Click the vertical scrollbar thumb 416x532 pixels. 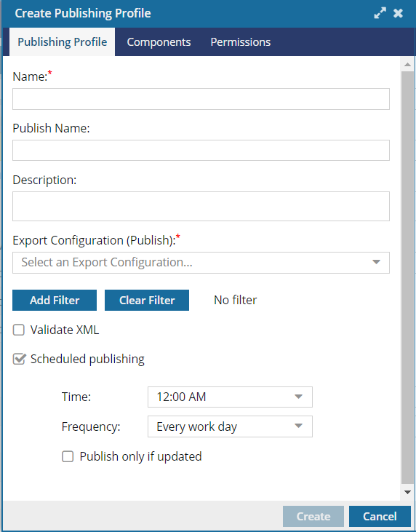(x=407, y=277)
